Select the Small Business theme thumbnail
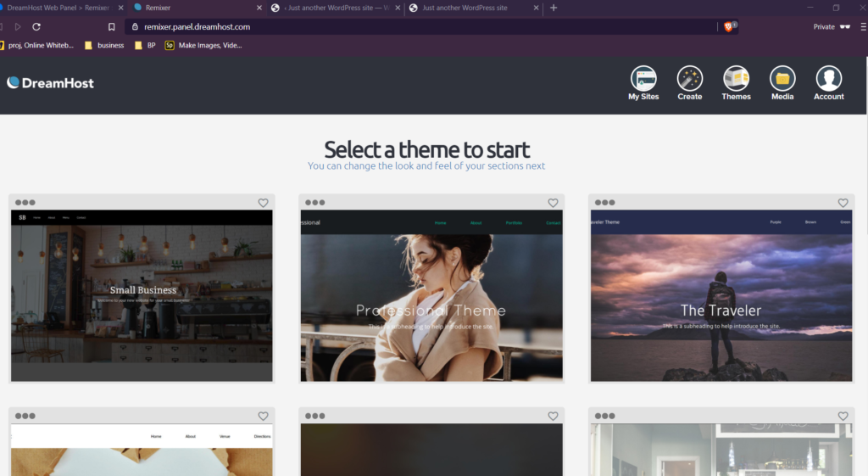The width and height of the screenshot is (868, 476). pos(142,295)
